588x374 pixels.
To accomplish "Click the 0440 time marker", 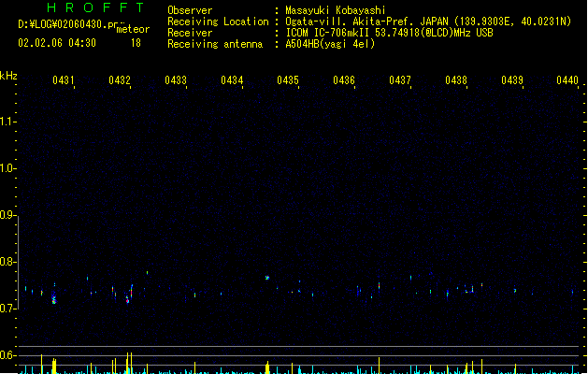I will [567, 80].
